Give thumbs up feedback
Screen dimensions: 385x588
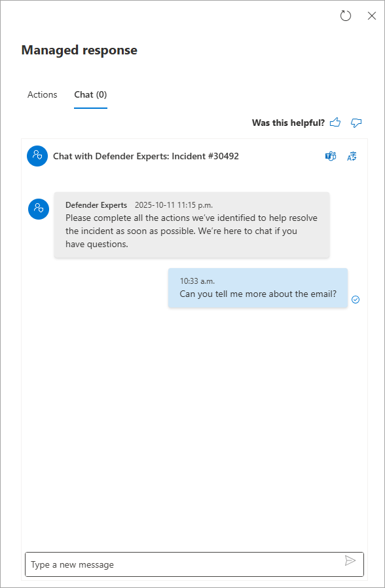click(x=335, y=122)
